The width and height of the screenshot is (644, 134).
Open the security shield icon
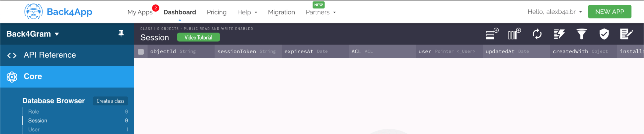point(604,34)
